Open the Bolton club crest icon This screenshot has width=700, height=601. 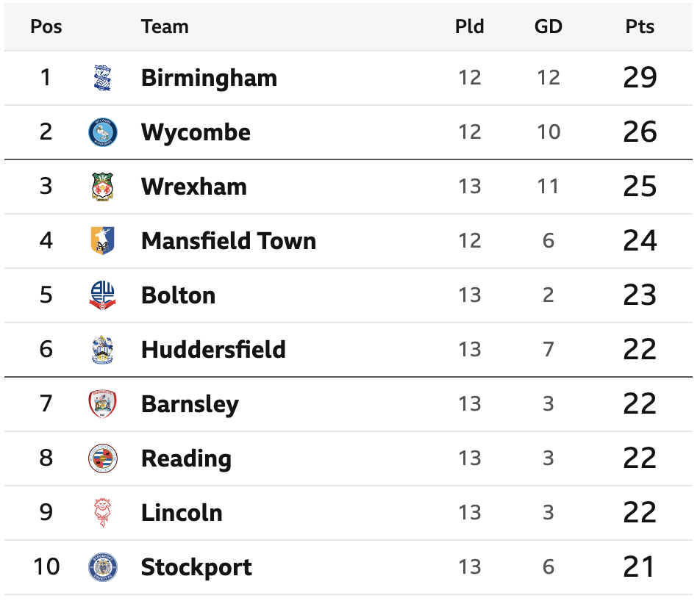pyautogui.click(x=103, y=295)
